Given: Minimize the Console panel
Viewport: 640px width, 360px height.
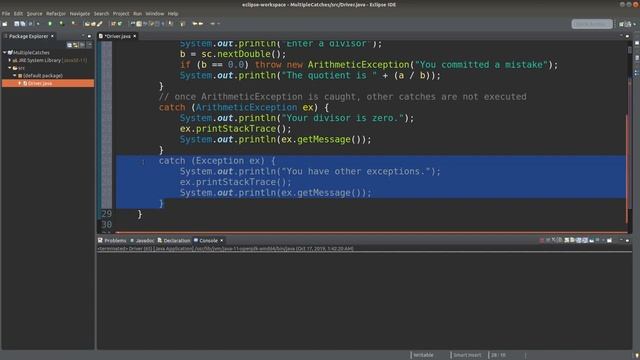Looking at the screenshot, I should (x=621, y=240).
